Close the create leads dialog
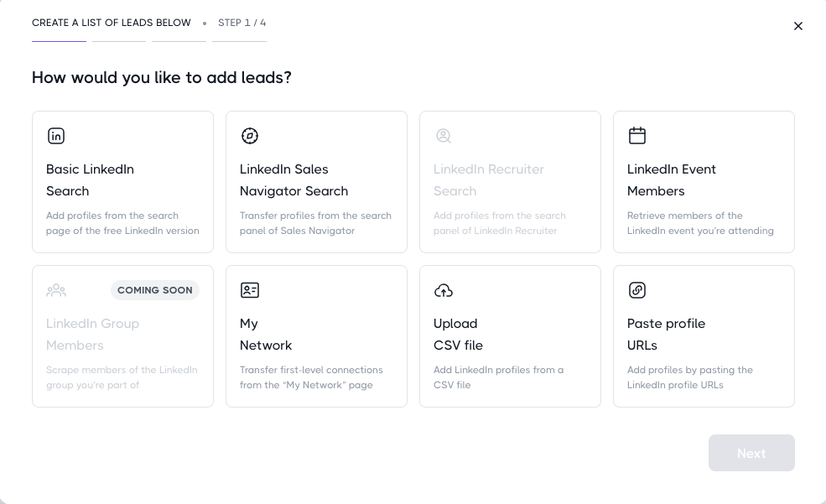 click(x=798, y=26)
